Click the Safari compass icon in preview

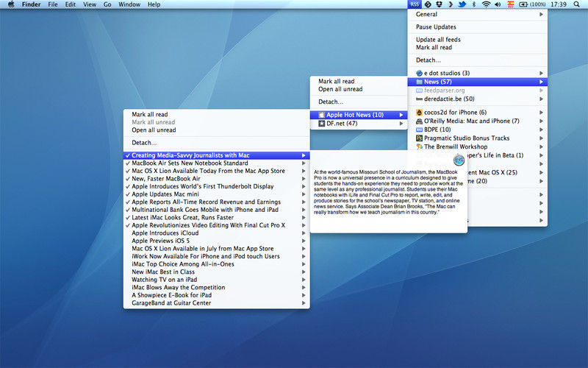click(x=458, y=160)
